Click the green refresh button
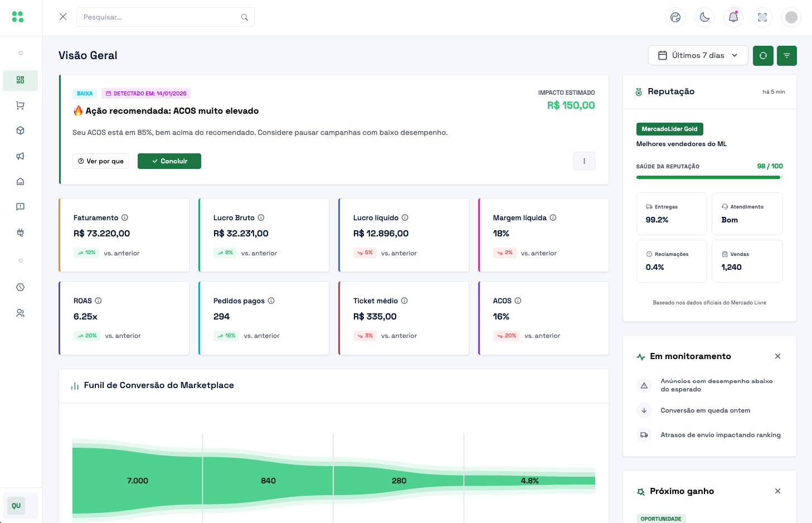The height and width of the screenshot is (523, 812). tap(763, 56)
